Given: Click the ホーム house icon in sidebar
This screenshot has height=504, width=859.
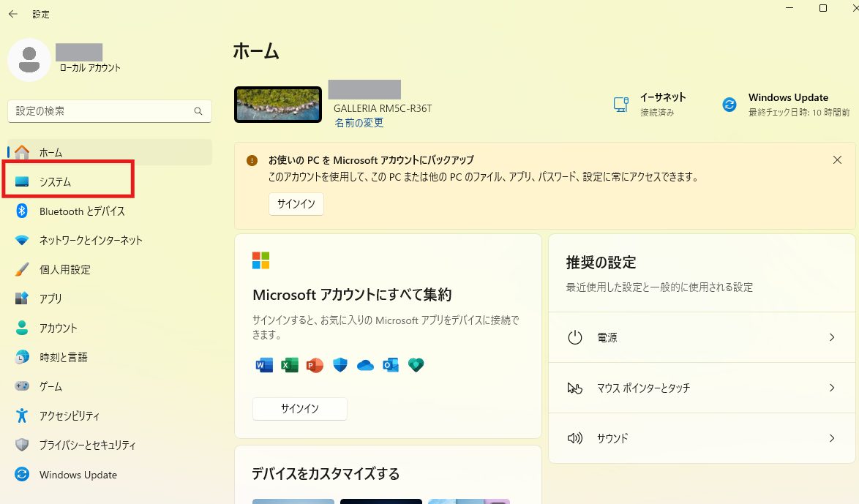Looking at the screenshot, I should click(x=22, y=152).
